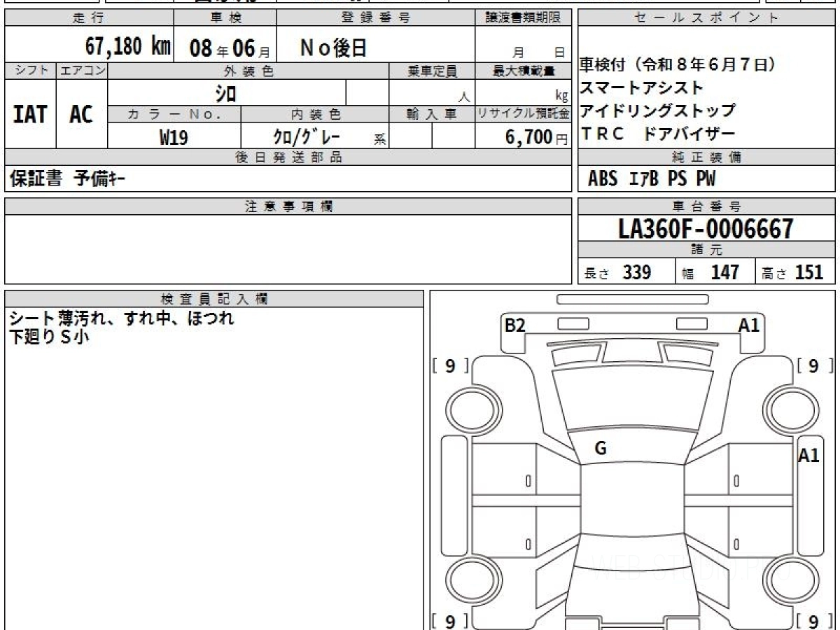
Task: Select the equipment line ABS エアB PS PW
Action: pos(652,179)
